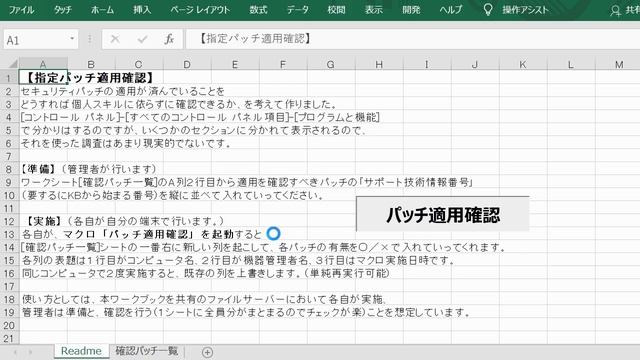640x360 pixels.
Task: Click the formula bar text field
Action: coord(413,39)
